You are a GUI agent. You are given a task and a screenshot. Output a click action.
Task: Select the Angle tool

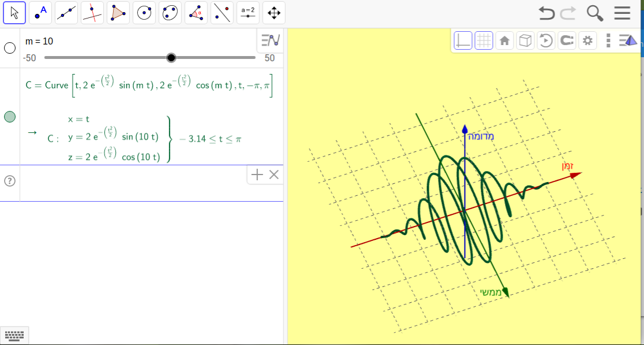point(196,13)
